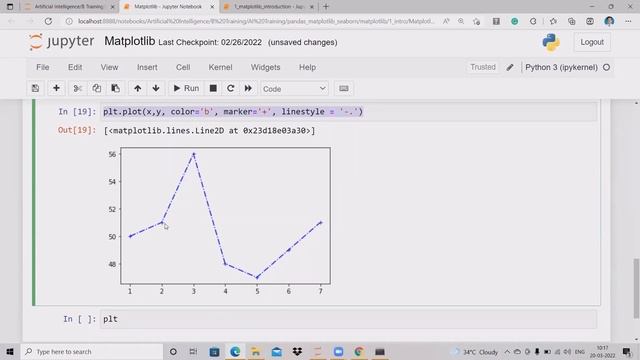Save and checkpoint the notebook

[x=36, y=89]
